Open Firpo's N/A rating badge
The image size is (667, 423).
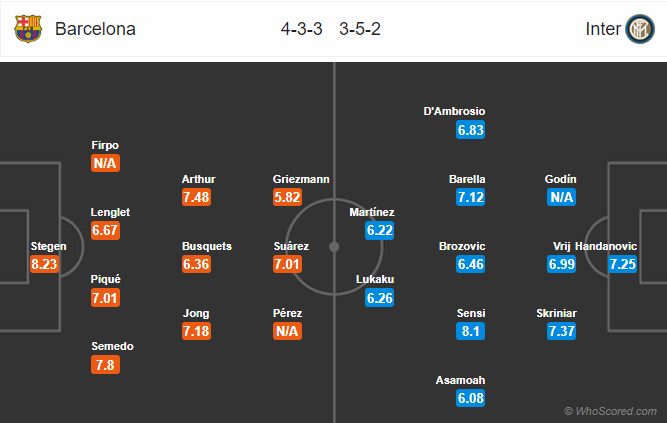[x=105, y=164]
